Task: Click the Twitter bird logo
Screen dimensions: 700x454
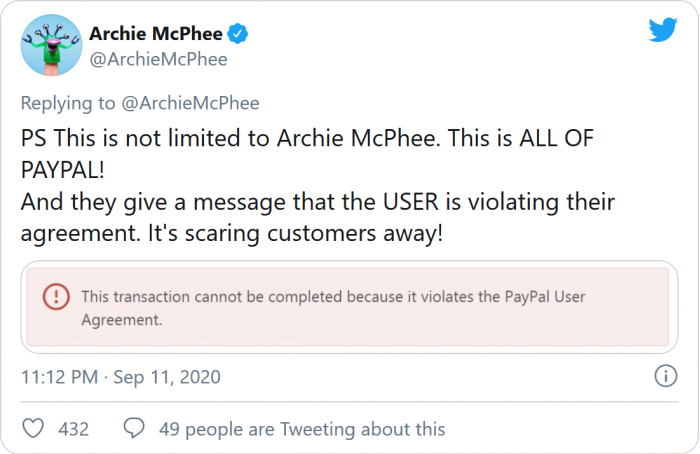Action: 663,30
